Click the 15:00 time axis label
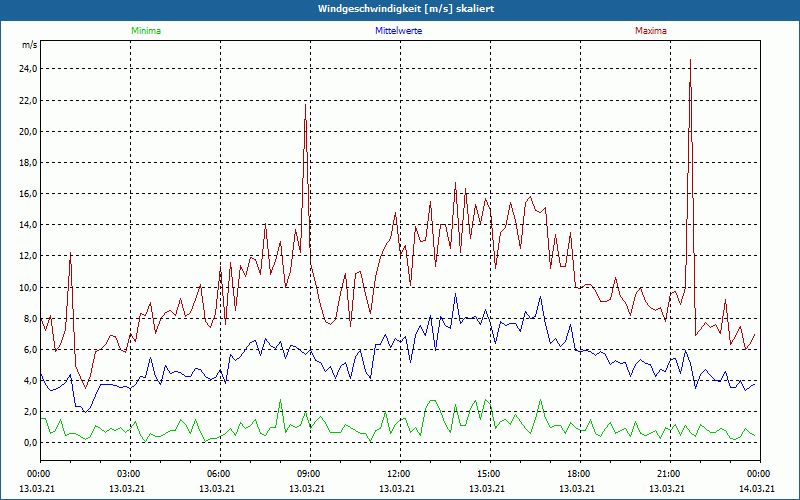The height and width of the screenshot is (500, 800). [x=487, y=473]
